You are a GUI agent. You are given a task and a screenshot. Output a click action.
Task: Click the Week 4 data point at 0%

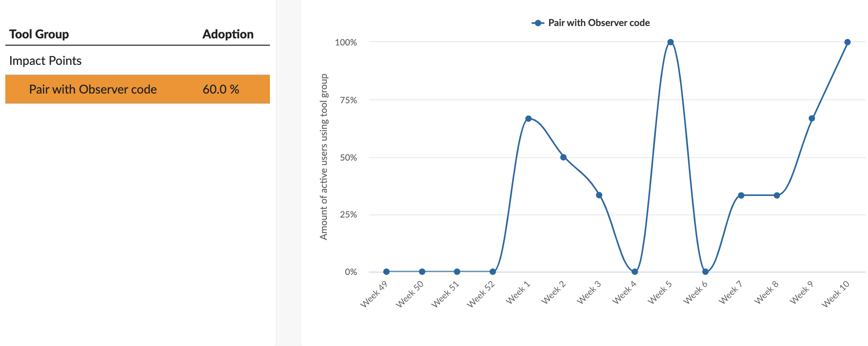[635, 272]
